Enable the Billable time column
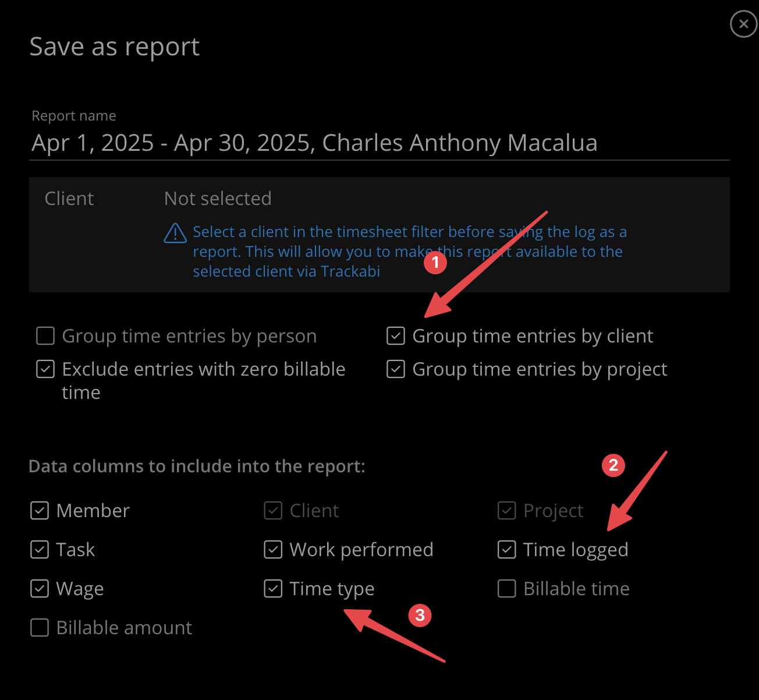The width and height of the screenshot is (759, 700). click(x=507, y=589)
